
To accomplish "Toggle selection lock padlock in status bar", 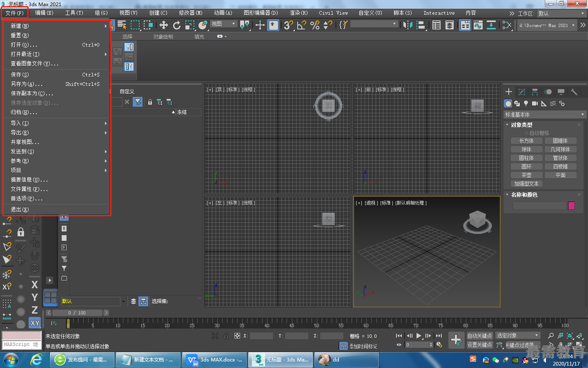I will point(226,336).
